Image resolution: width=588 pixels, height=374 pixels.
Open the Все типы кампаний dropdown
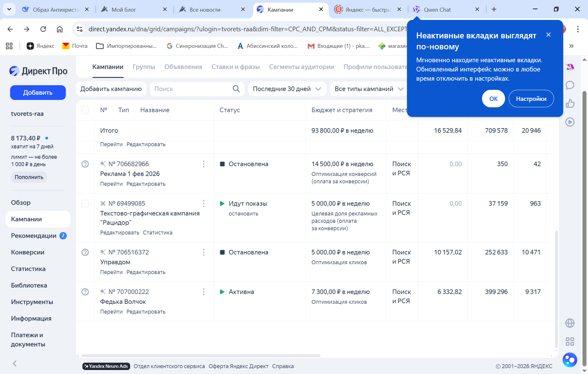point(369,89)
